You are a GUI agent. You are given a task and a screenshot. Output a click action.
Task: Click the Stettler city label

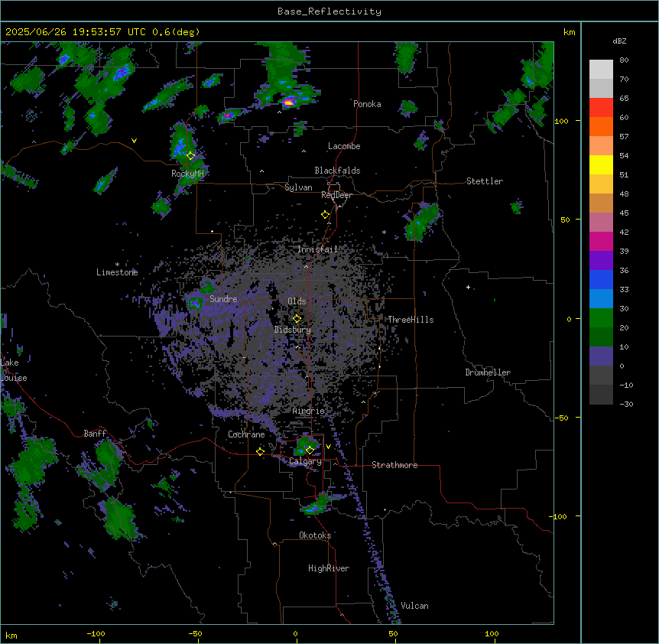[x=485, y=181]
